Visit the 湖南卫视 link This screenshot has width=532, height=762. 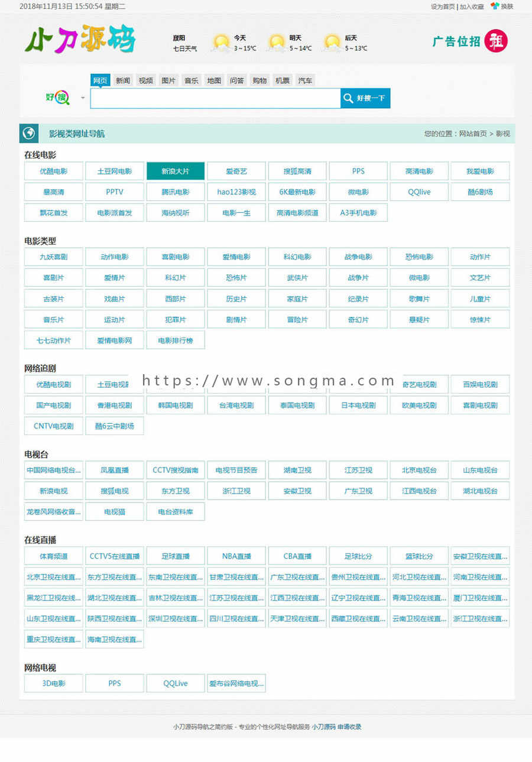click(x=297, y=470)
